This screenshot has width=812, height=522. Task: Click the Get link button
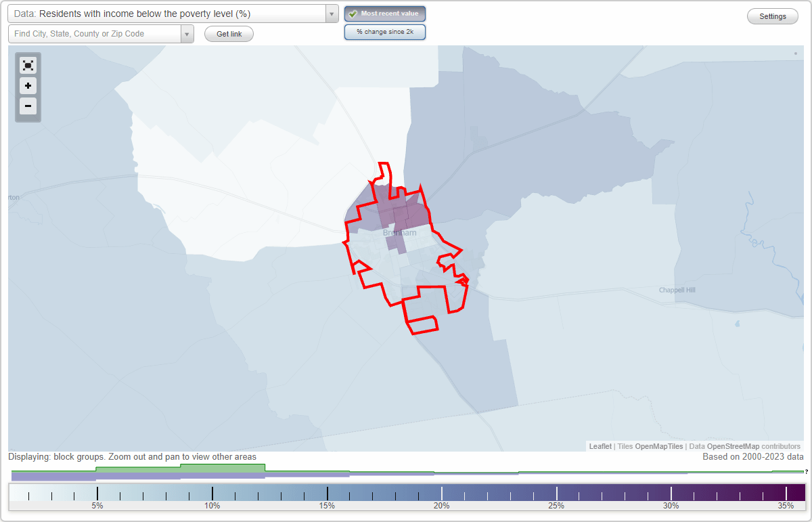(229, 33)
